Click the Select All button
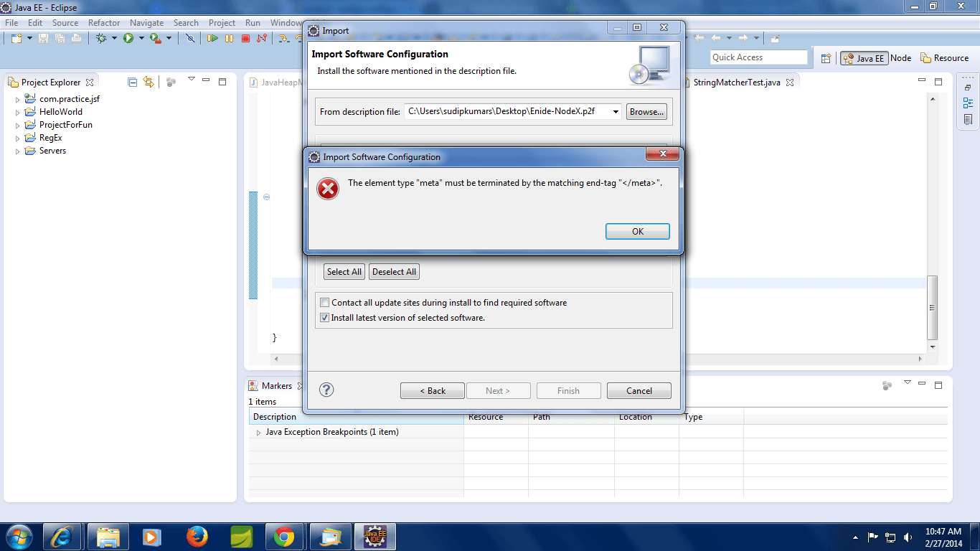This screenshot has height=551, width=980. [x=344, y=272]
